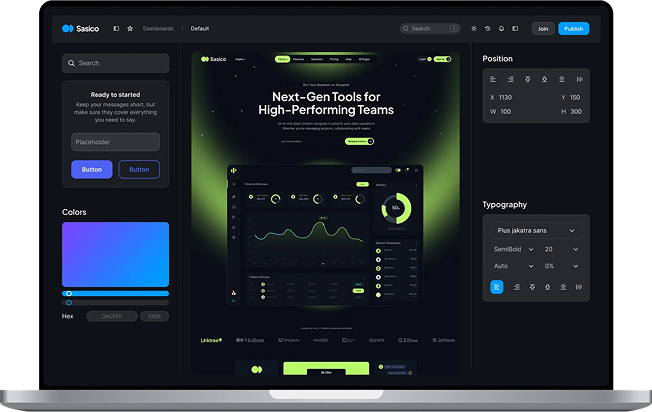Viewport: 652px width, 412px height.
Task: Click the last distribute icon in Position panel
Action: (x=578, y=79)
